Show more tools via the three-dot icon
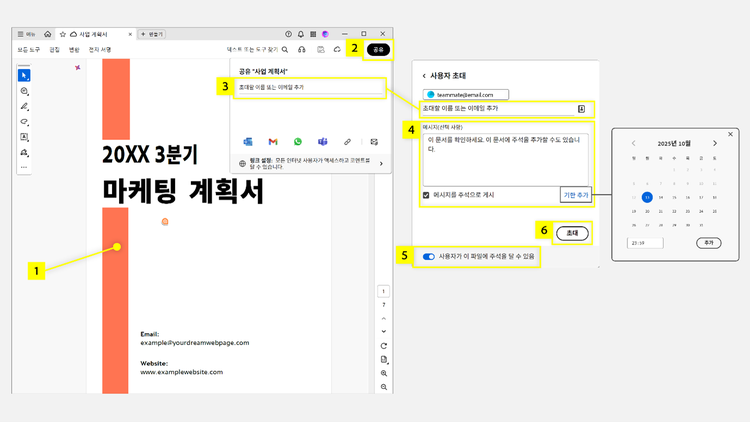This screenshot has height=422, width=750. 24,167
